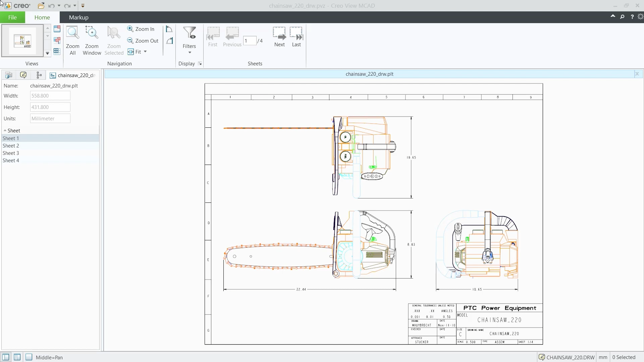Toggle the first pane layout button in status bar
Viewport: 644px width, 362px height.
pyautogui.click(x=6, y=357)
